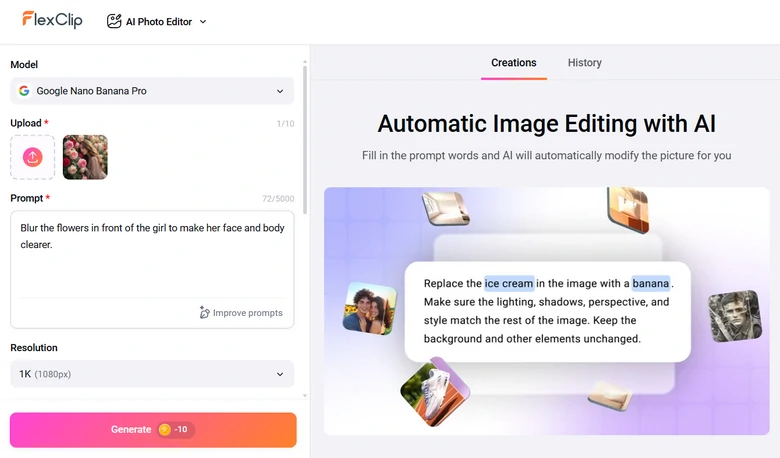Click the Google logo in Model field

point(24,91)
